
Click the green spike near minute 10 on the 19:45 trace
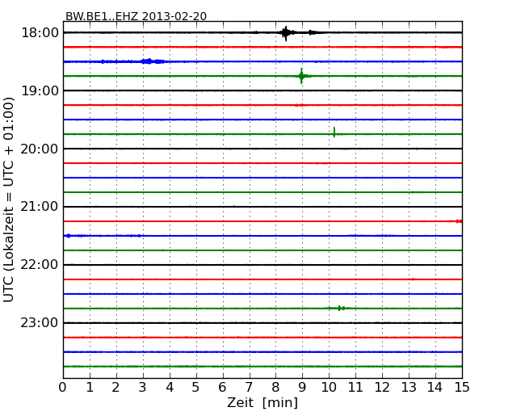[334, 132]
